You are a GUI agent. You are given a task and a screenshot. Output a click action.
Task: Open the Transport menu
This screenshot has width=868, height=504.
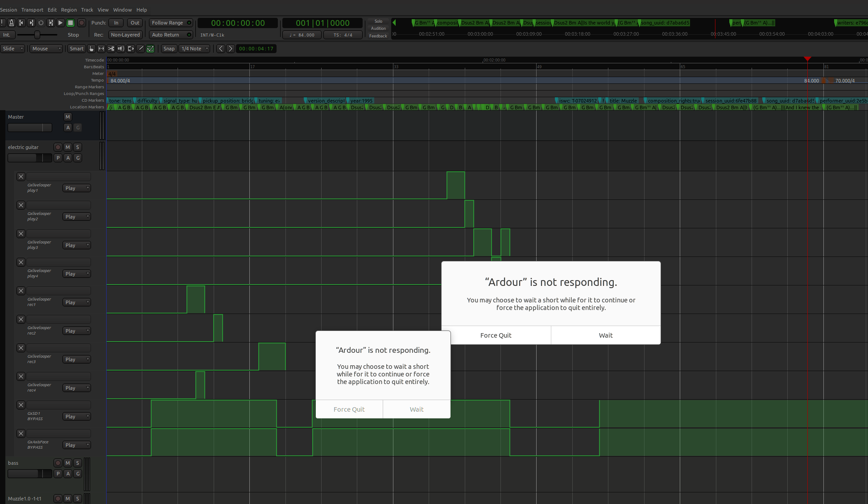[x=32, y=10]
